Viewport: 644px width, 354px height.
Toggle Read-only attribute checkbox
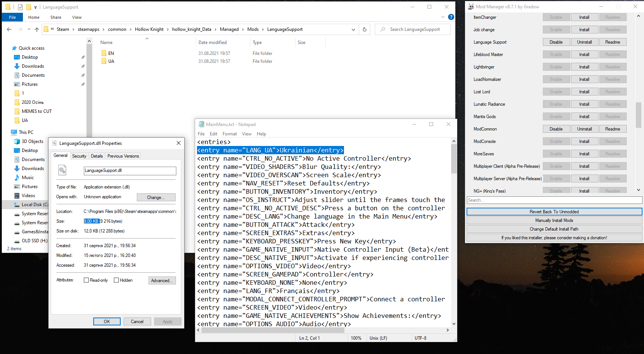86,280
